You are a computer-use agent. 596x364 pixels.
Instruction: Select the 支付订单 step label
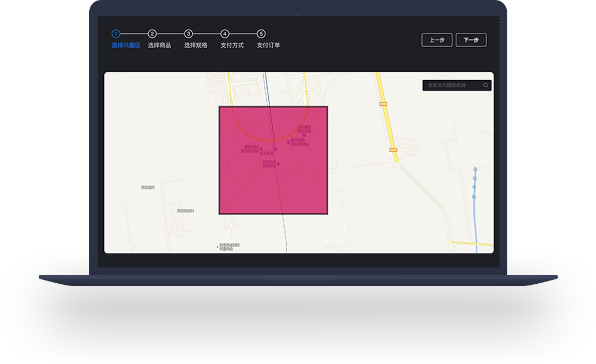pos(268,45)
